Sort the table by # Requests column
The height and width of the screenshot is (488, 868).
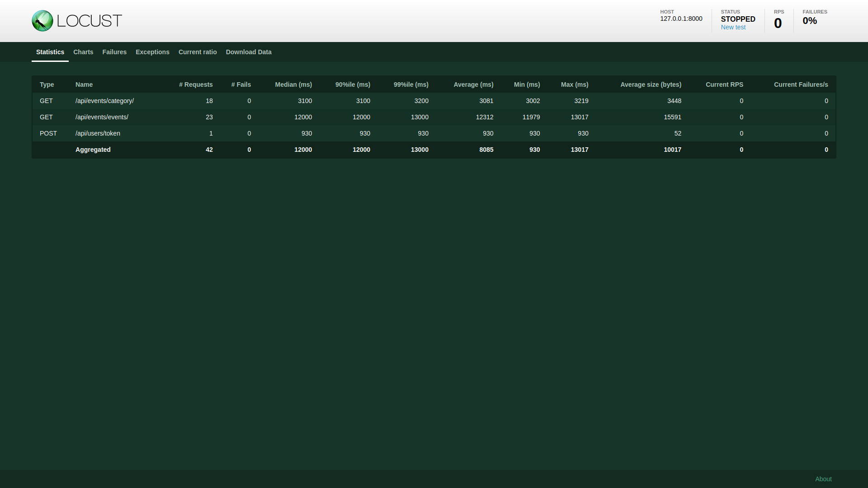click(x=196, y=84)
